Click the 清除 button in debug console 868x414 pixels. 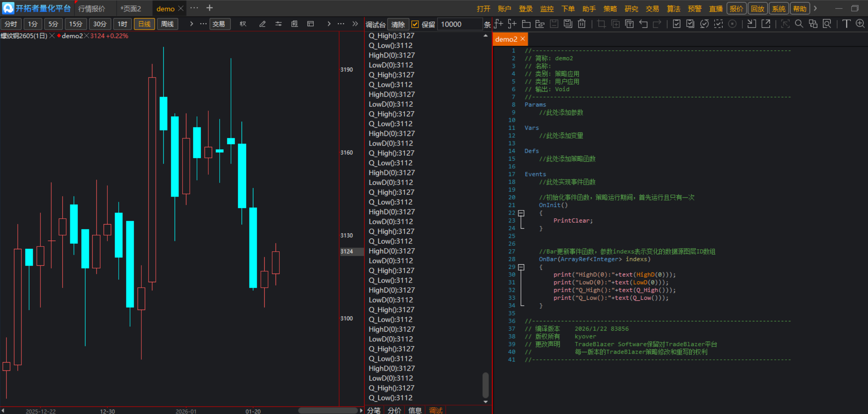(398, 24)
